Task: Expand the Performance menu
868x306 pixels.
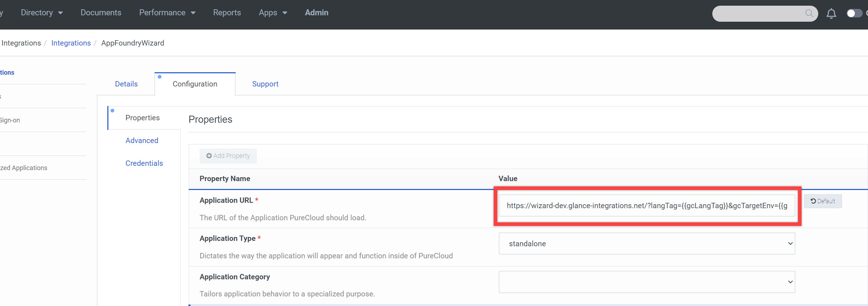Action: pos(167,13)
